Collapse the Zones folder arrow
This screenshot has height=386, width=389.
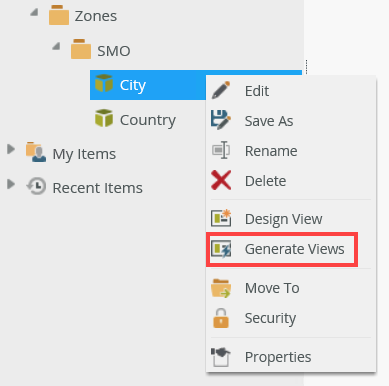[34, 13]
